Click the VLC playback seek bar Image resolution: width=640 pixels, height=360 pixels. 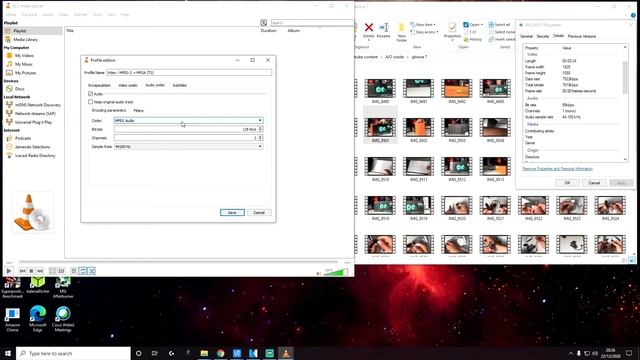pos(178,262)
